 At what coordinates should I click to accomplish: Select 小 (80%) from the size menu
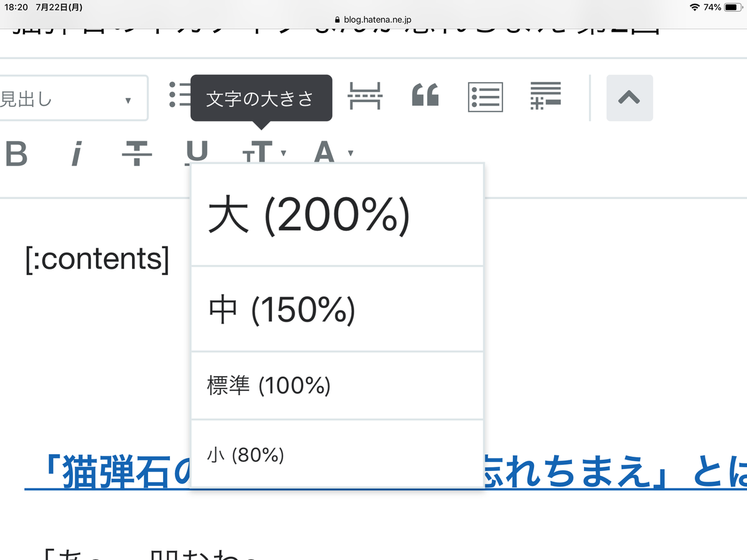(x=336, y=455)
